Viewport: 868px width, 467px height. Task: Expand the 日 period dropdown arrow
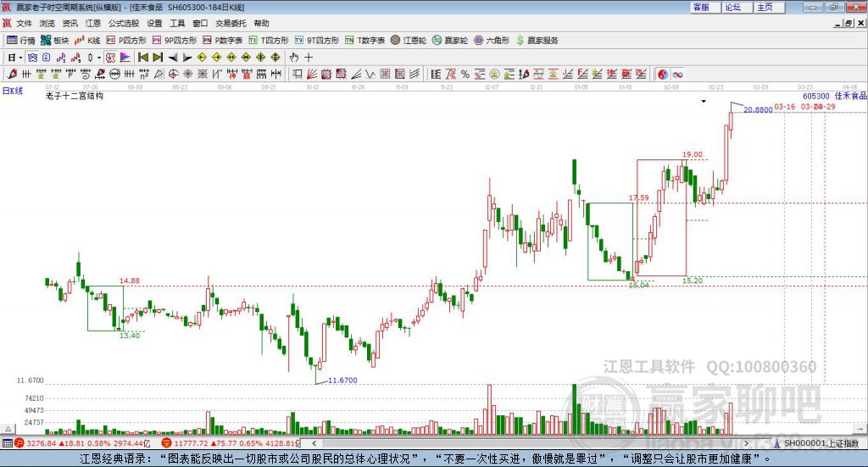click(x=20, y=58)
